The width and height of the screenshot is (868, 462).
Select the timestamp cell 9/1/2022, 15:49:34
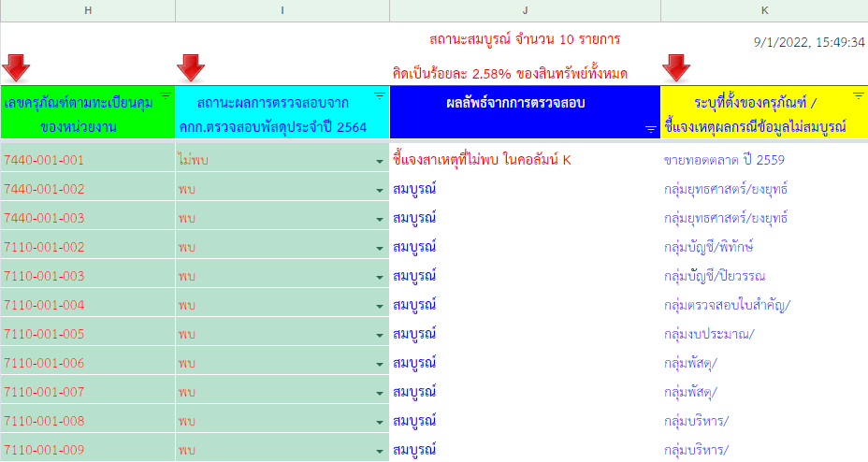tap(808, 42)
